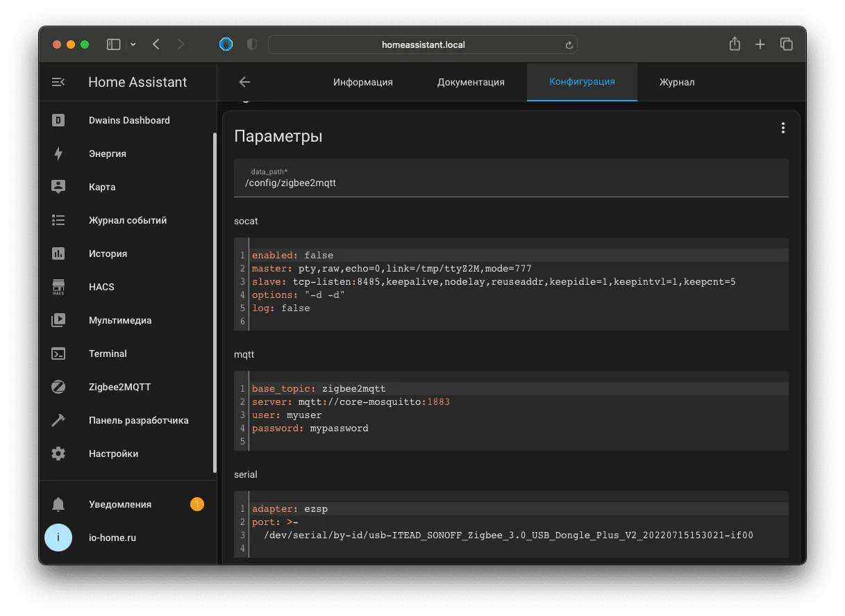The height and width of the screenshot is (616, 845).
Task: Click the История chart icon
Action: click(58, 253)
